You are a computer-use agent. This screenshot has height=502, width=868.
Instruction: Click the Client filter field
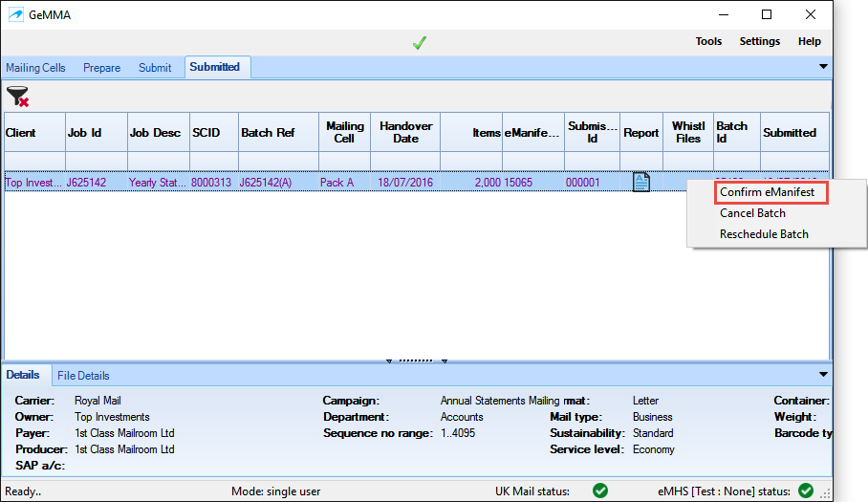point(34,161)
